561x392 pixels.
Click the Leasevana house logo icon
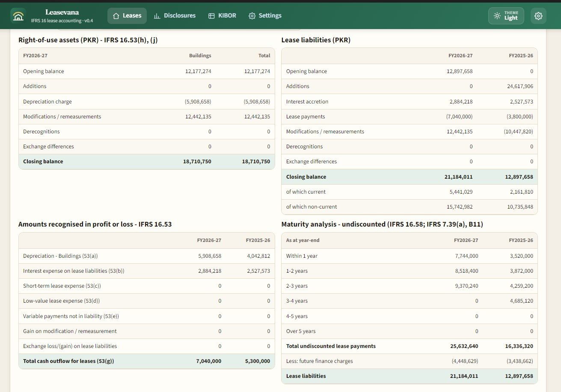18,16
